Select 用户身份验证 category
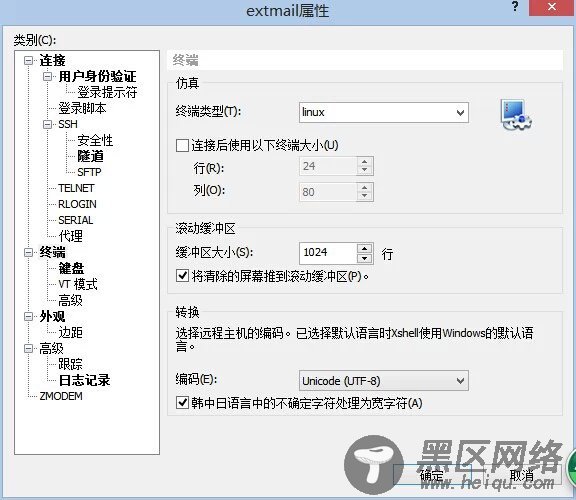576x500 pixels. click(x=97, y=76)
